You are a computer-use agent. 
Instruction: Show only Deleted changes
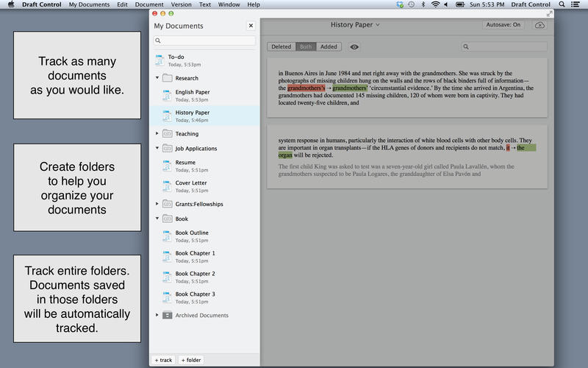click(x=282, y=46)
